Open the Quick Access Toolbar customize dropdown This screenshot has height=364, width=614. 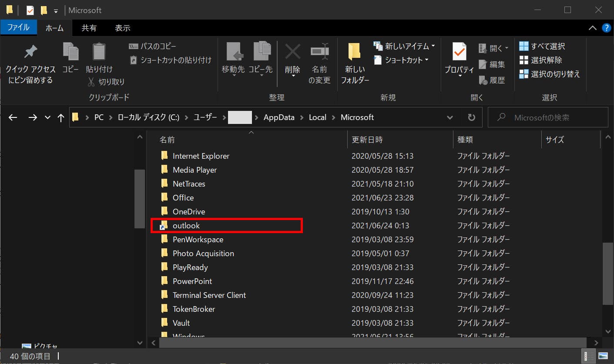(x=56, y=10)
